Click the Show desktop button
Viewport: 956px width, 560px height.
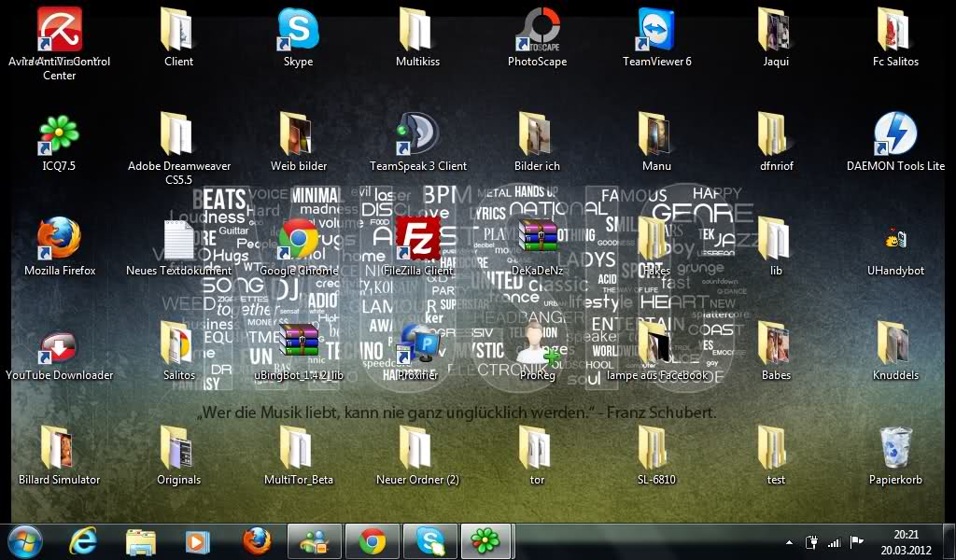949,541
